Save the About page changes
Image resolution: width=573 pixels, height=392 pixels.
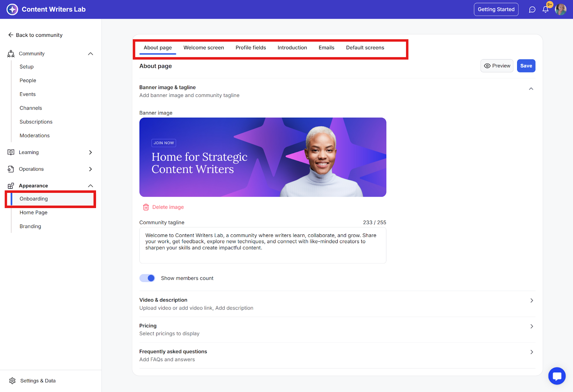pos(526,66)
